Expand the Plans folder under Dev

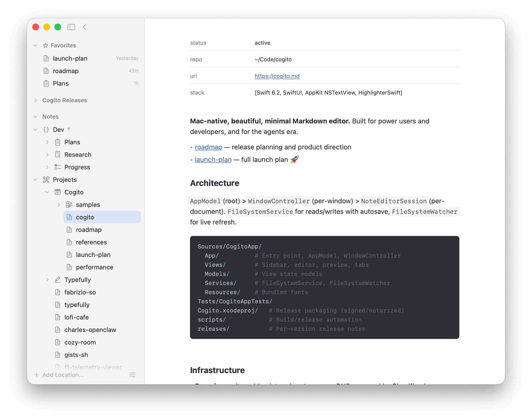point(47,142)
